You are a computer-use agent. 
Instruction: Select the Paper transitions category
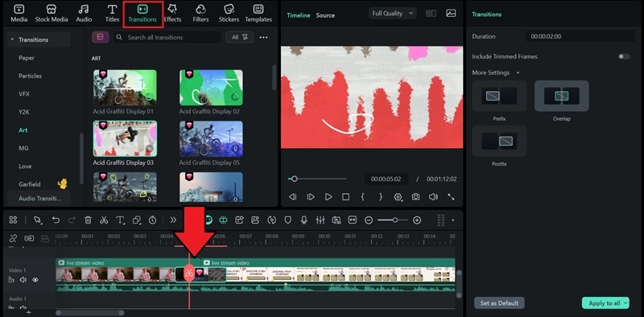point(27,58)
